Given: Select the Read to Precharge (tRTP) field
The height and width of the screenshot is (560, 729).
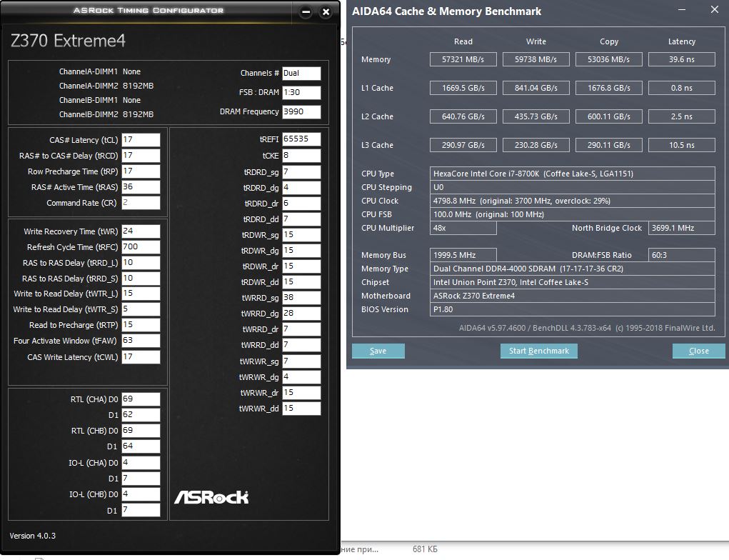Looking at the screenshot, I should 141,325.
